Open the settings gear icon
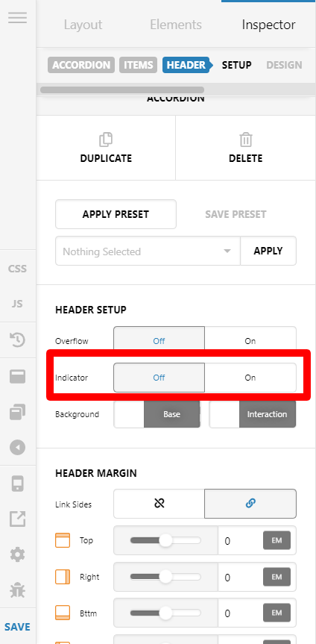Image resolution: width=316 pixels, height=644 pixels. (18, 555)
